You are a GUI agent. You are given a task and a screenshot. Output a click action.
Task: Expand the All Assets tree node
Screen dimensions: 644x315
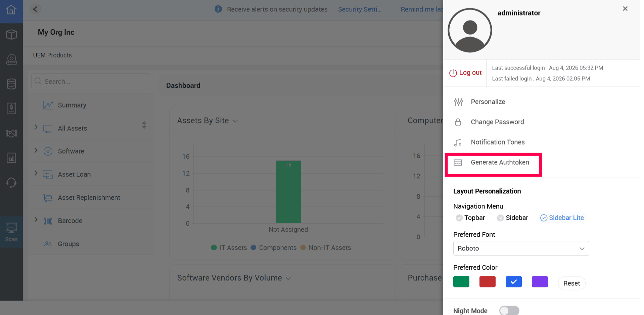[x=36, y=127]
